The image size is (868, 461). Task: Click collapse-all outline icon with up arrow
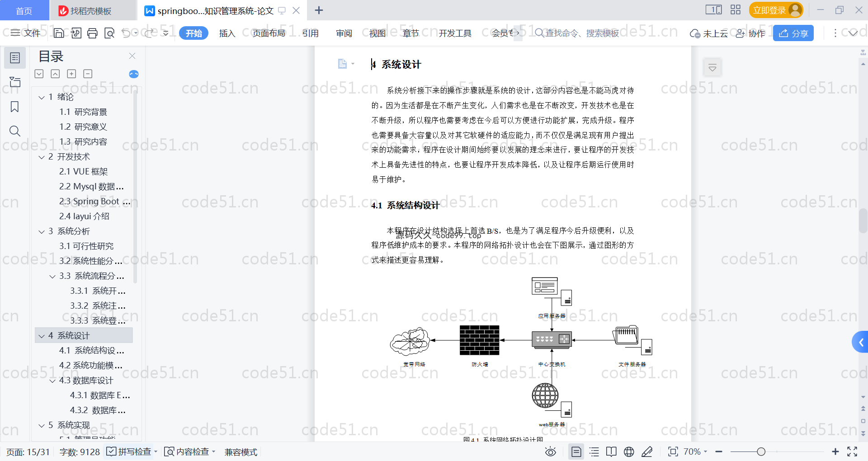pyautogui.click(x=55, y=74)
